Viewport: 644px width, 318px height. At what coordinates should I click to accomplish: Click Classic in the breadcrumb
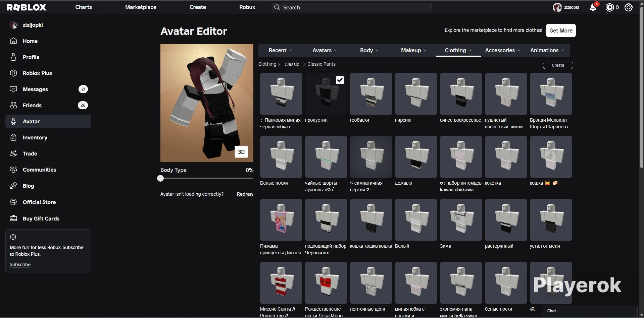292,64
